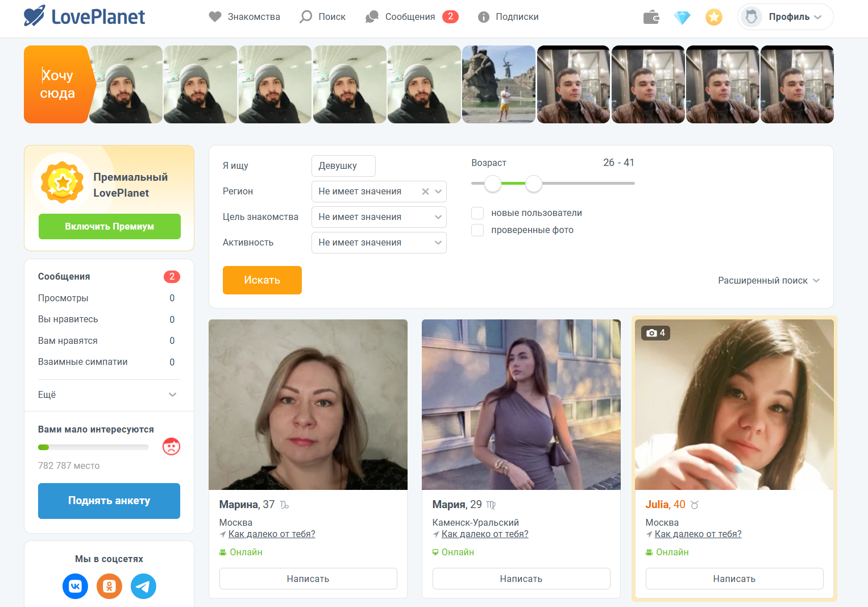Expand the Ещё sidebar section
The width and height of the screenshot is (868, 607).
[107, 395]
